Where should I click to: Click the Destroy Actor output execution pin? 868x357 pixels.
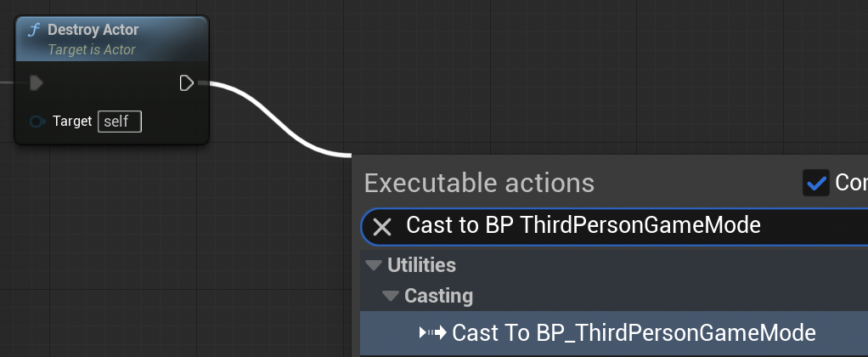point(187,82)
